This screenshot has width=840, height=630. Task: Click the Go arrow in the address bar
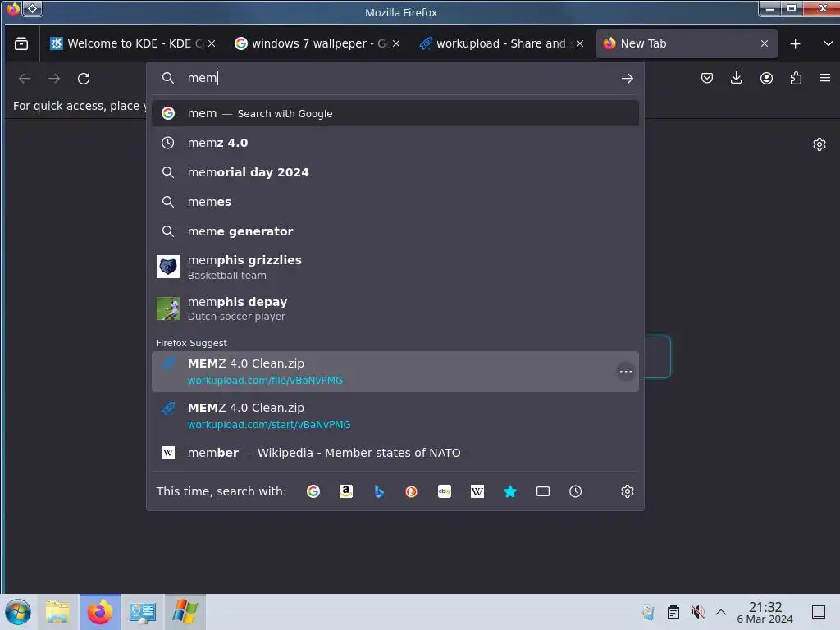click(x=628, y=78)
